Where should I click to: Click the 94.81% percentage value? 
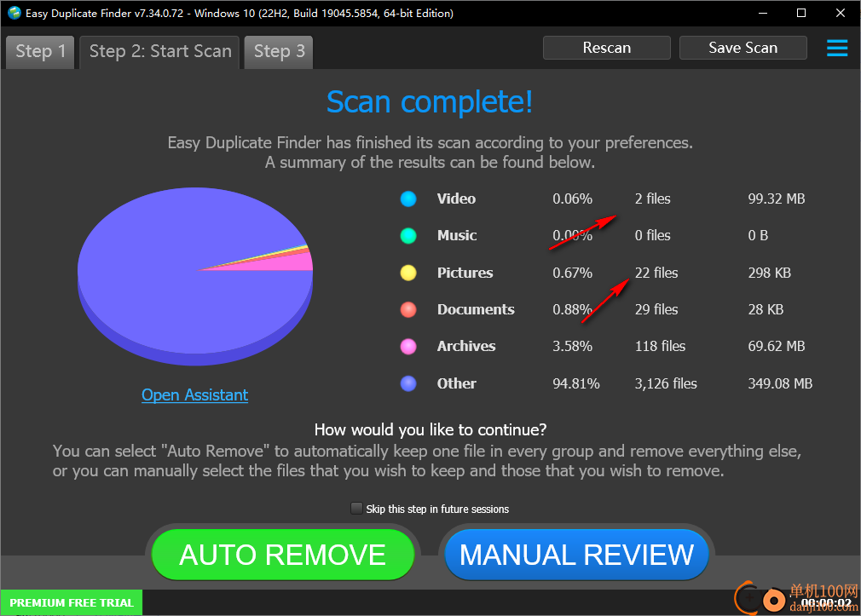[x=576, y=383]
